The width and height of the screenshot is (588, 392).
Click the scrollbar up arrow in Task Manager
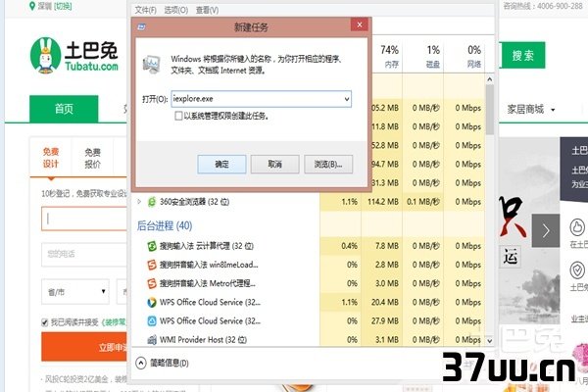pos(489,79)
